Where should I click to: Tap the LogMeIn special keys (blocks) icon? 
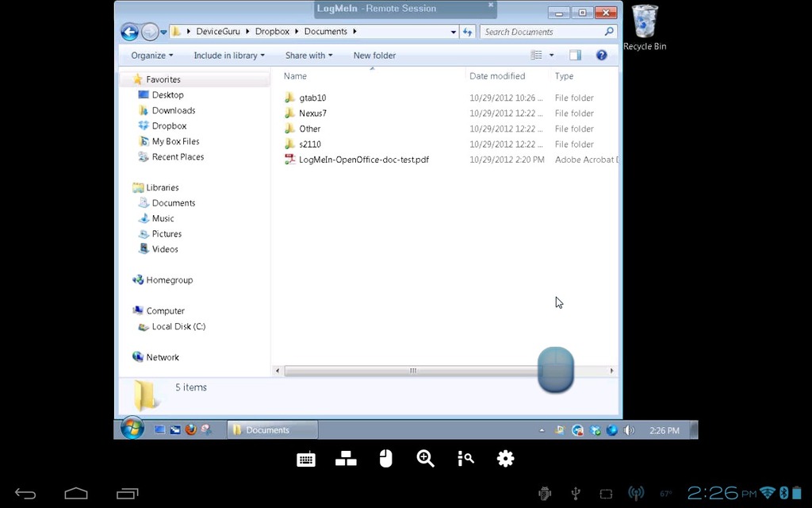(346, 458)
